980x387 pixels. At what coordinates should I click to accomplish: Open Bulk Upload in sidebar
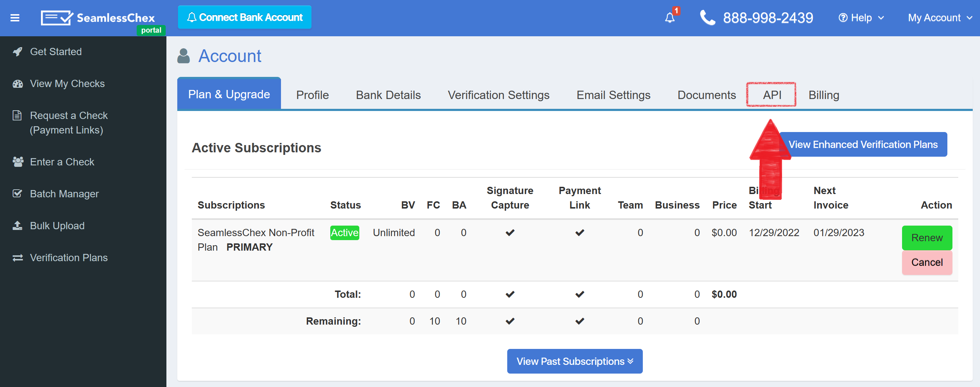click(x=57, y=226)
